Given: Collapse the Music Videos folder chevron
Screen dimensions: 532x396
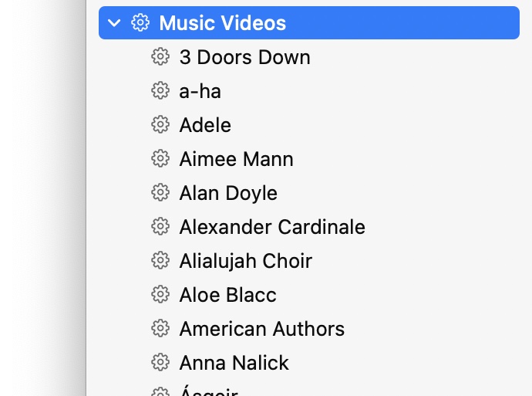Looking at the screenshot, I should 115,23.
